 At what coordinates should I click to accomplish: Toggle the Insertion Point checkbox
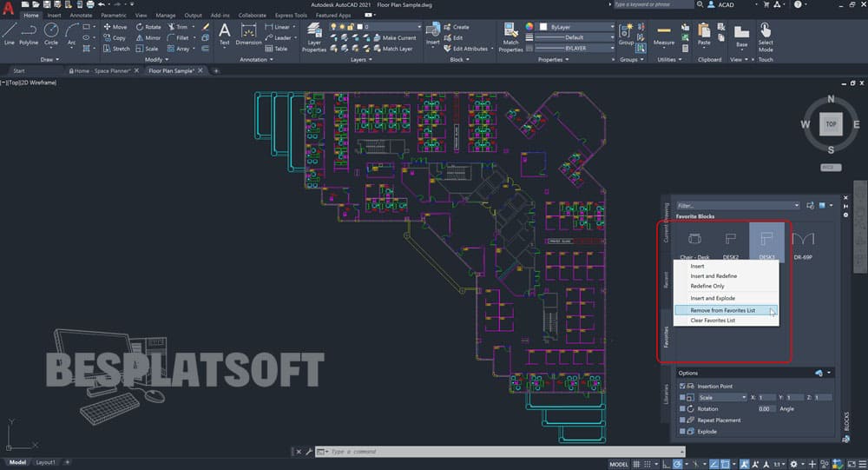point(684,385)
